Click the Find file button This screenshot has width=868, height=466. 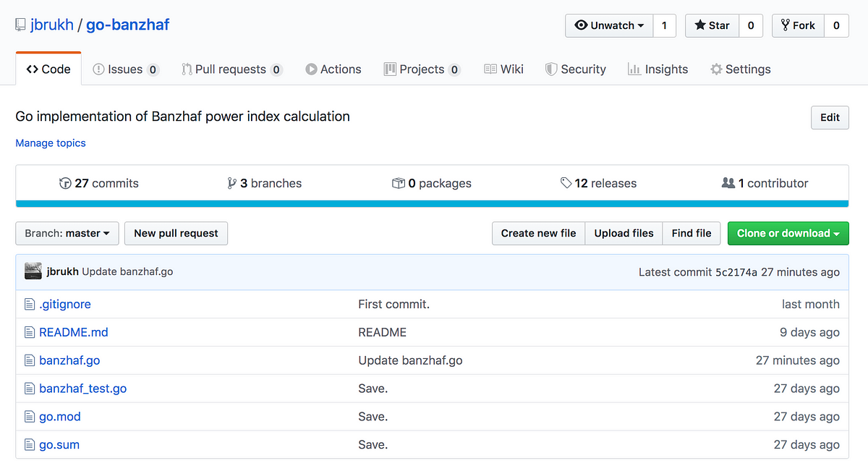(692, 233)
